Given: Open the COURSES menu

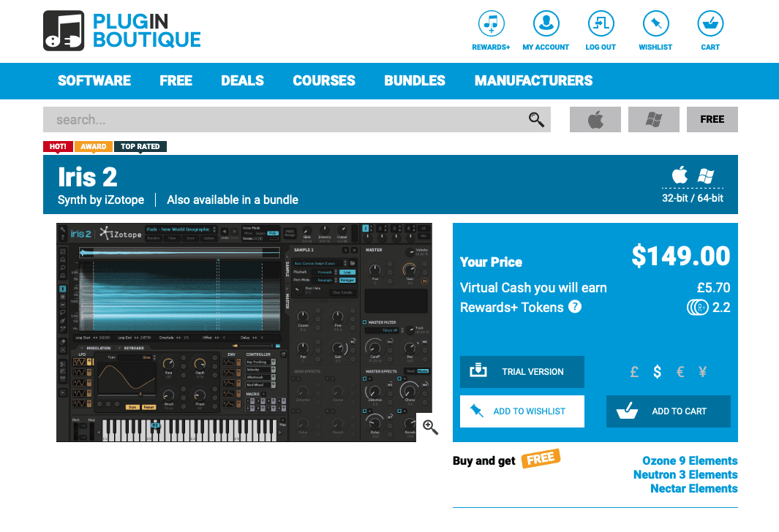Looking at the screenshot, I should (324, 81).
